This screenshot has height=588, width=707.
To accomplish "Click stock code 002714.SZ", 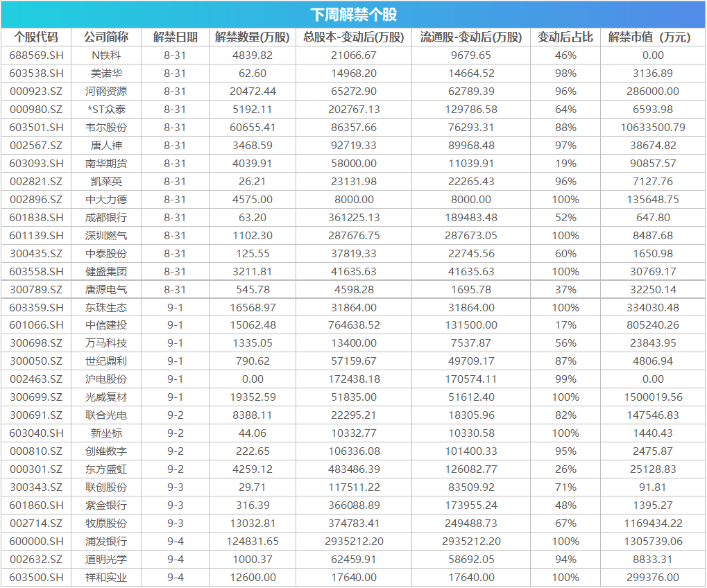I will pyautogui.click(x=36, y=524).
